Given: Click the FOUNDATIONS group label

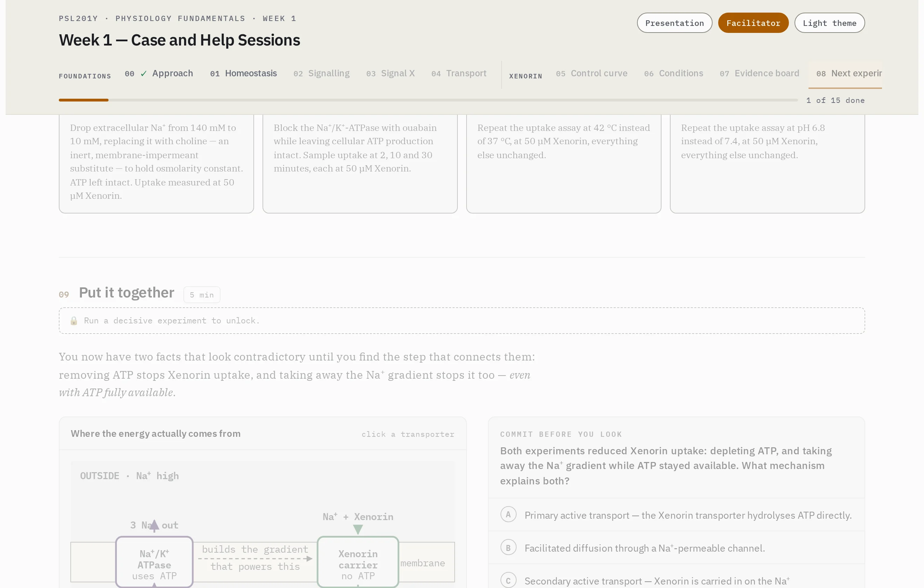Looking at the screenshot, I should click(x=85, y=76).
